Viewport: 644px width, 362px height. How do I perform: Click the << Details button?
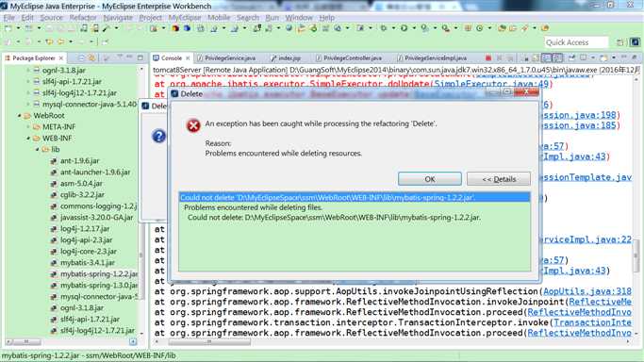point(499,179)
